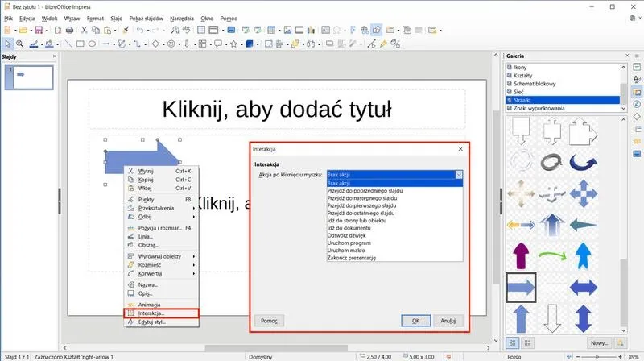
Task: Select the green curved arrow gallery thumbnail
Action: (x=552, y=255)
